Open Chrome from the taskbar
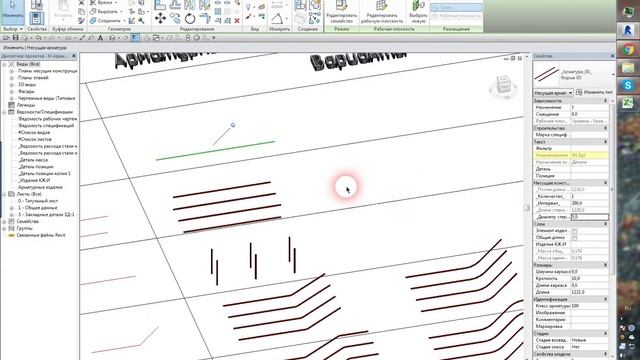 [628, 49]
